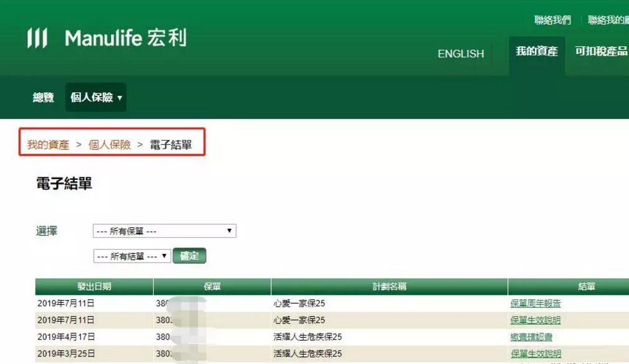Click the 確定 button

pos(189,256)
